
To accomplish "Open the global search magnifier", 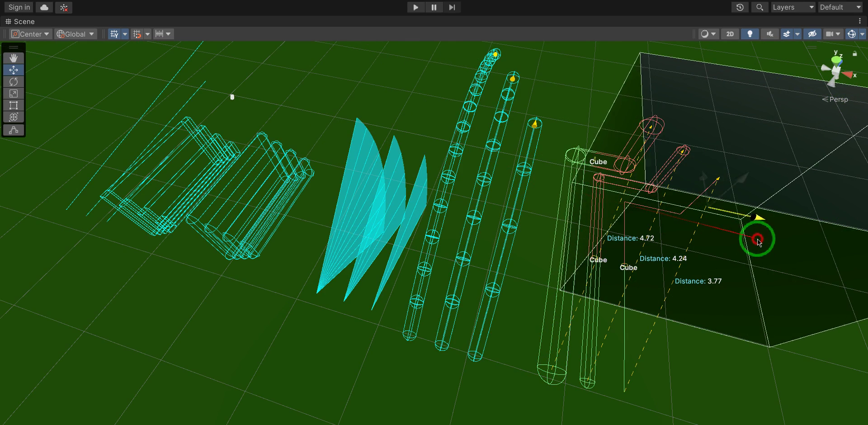I will point(759,7).
